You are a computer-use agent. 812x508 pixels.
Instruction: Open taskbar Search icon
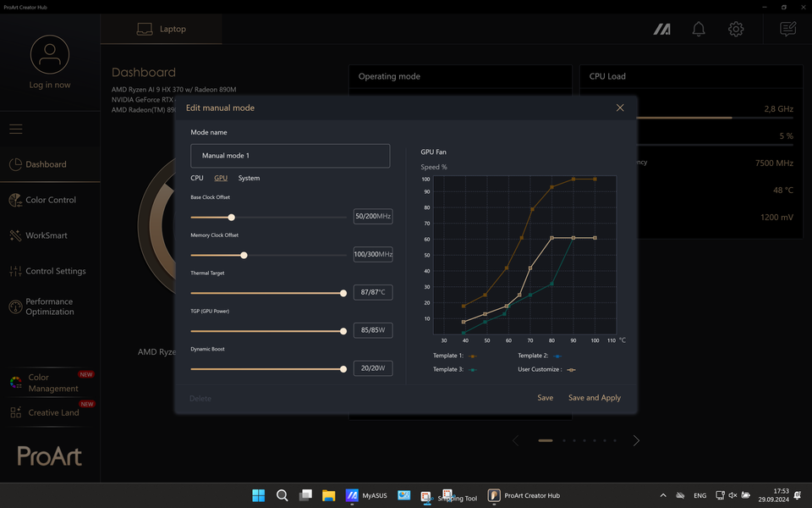tap(282, 495)
